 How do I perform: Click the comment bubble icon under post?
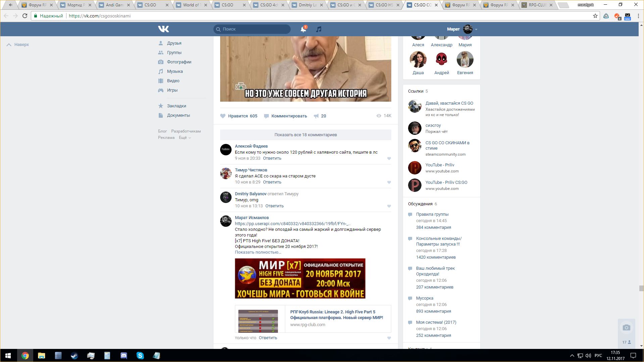pos(266,116)
